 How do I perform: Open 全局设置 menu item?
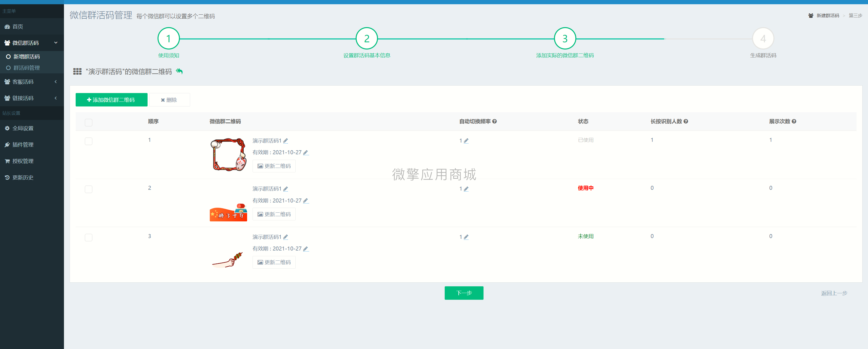pos(32,128)
